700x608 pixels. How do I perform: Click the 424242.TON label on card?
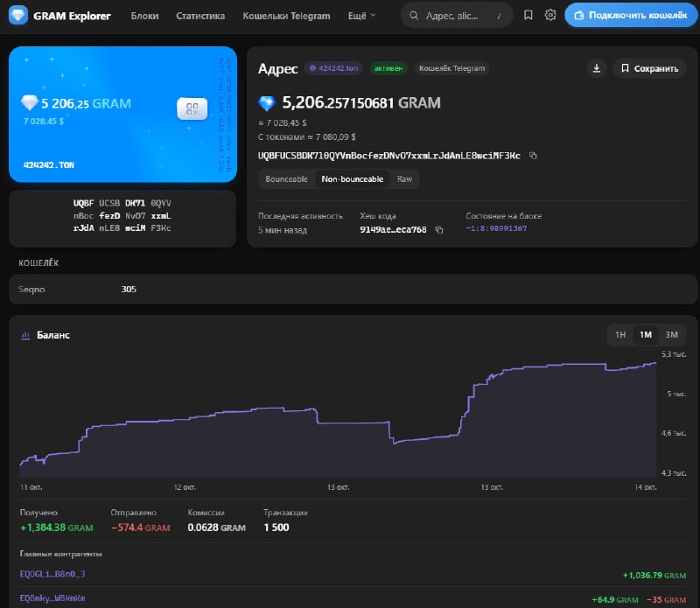coord(49,165)
